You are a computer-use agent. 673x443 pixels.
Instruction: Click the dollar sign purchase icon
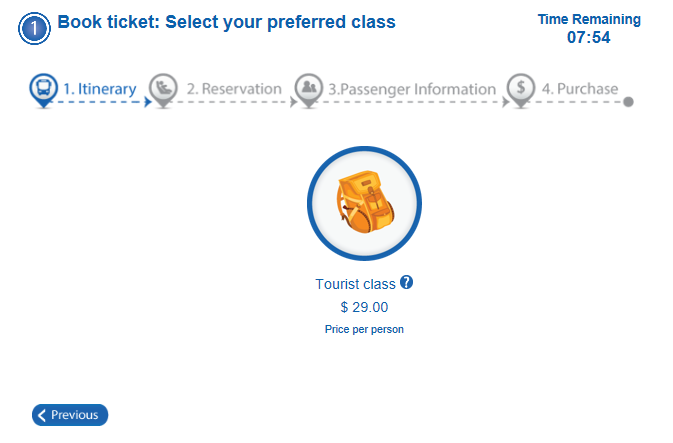point(521,90)
